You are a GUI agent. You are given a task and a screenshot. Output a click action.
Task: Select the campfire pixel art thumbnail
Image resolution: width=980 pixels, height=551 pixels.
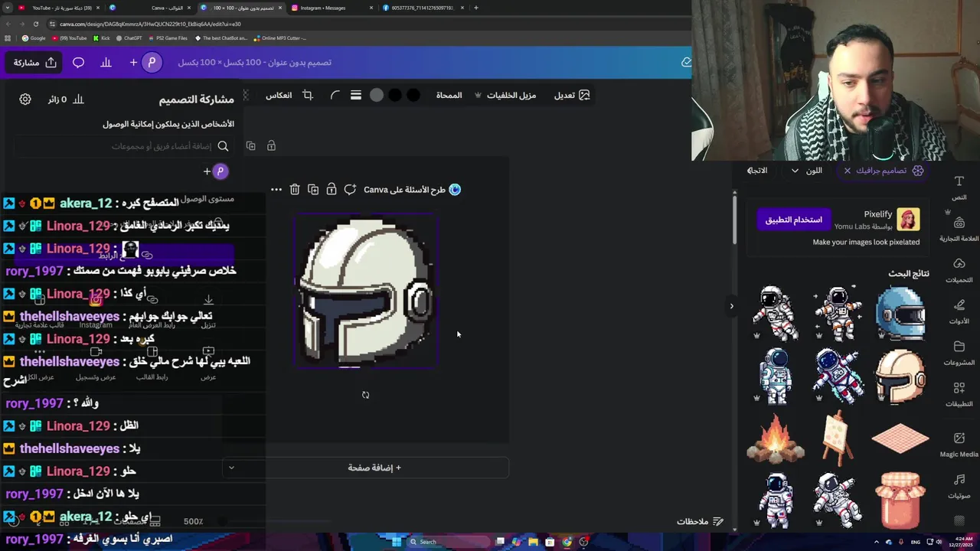point(776,439)
